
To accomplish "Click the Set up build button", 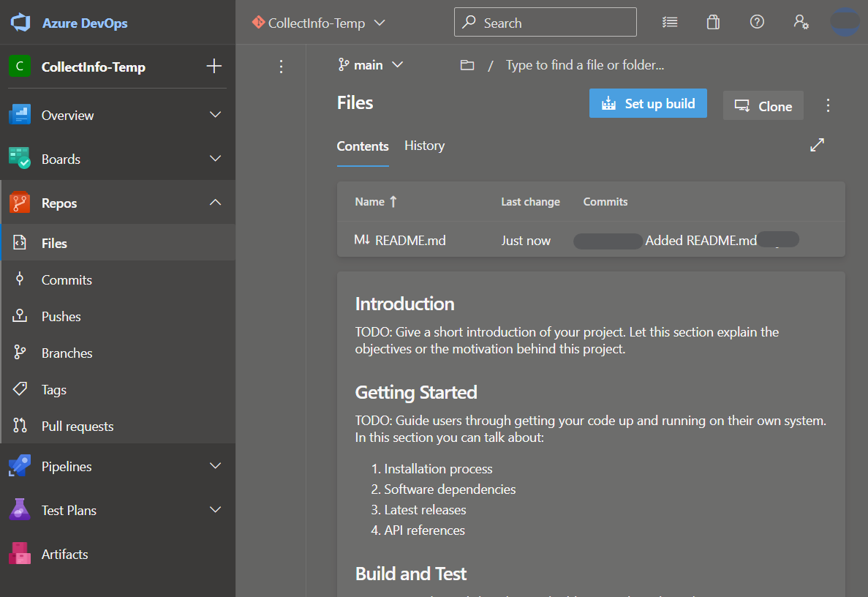I will (648, 103).
